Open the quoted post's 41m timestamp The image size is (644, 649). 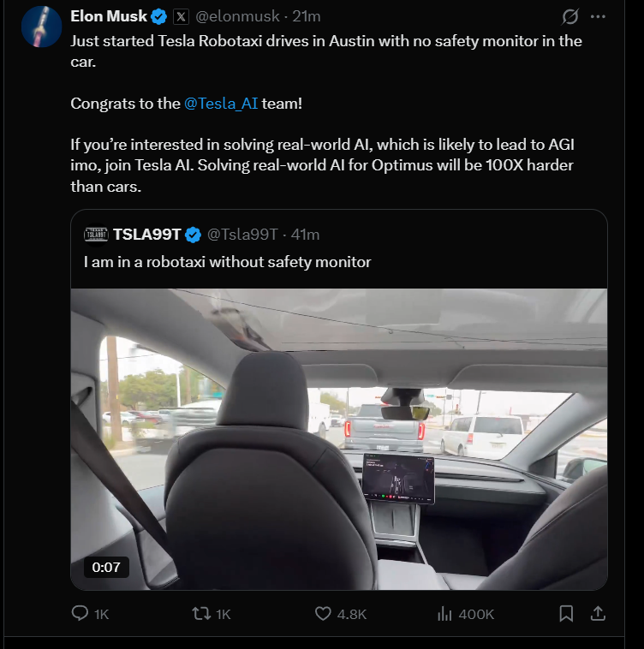pos(305,235)
